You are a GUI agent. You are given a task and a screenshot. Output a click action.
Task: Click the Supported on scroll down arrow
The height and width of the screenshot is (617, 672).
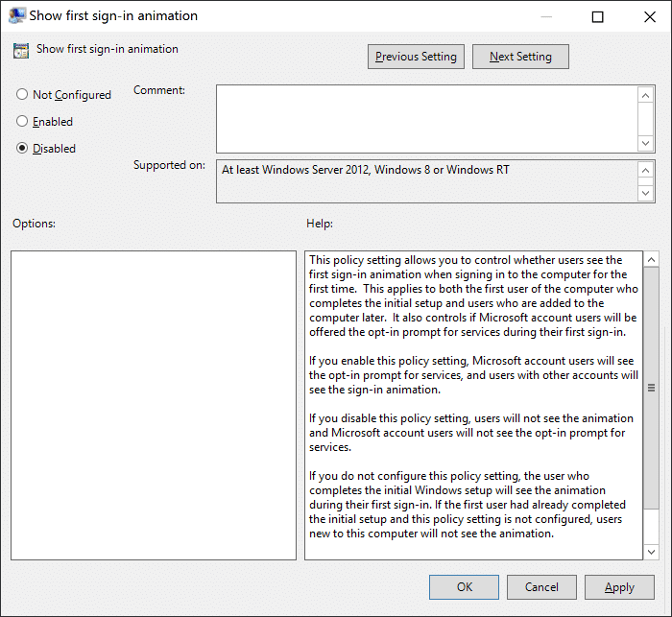click(x=646, y=193)
